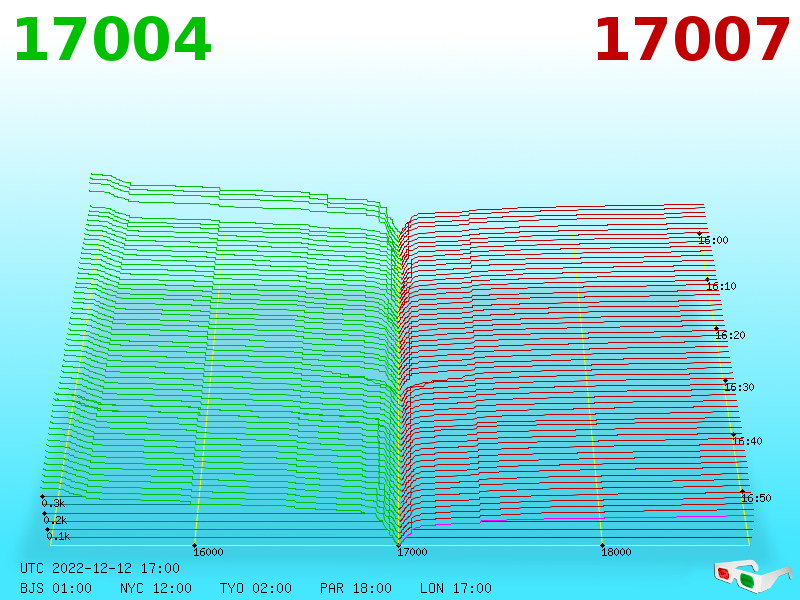Click the BJS 01:00 time
Screen dimensions: 800x600
click(56, 588)
